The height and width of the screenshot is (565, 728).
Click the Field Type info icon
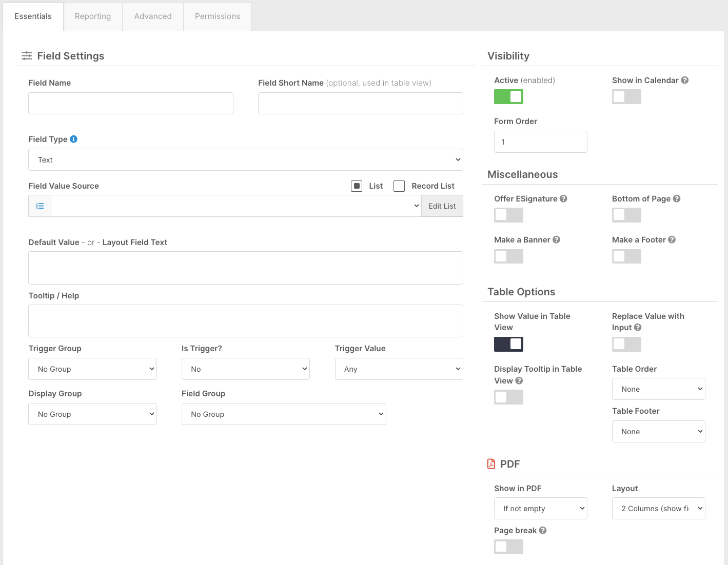(x=73, y=139)
